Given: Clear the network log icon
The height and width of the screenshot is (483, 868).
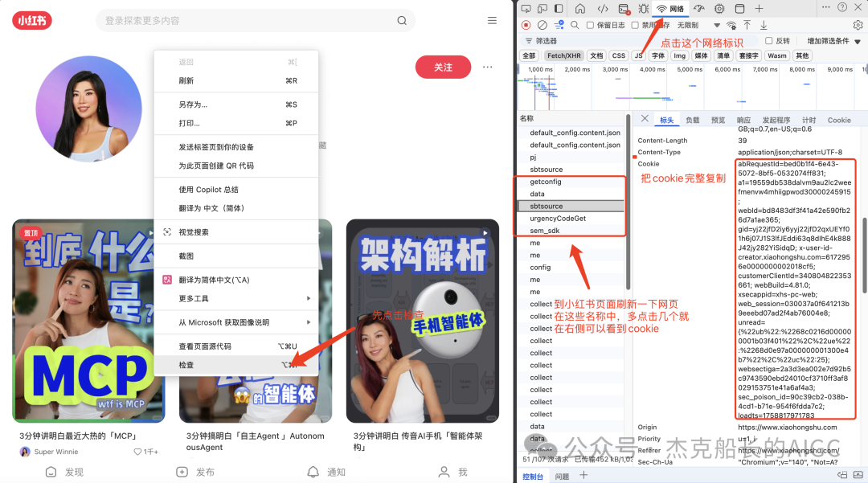Looking at the screenshot, I should click(542, 25).
